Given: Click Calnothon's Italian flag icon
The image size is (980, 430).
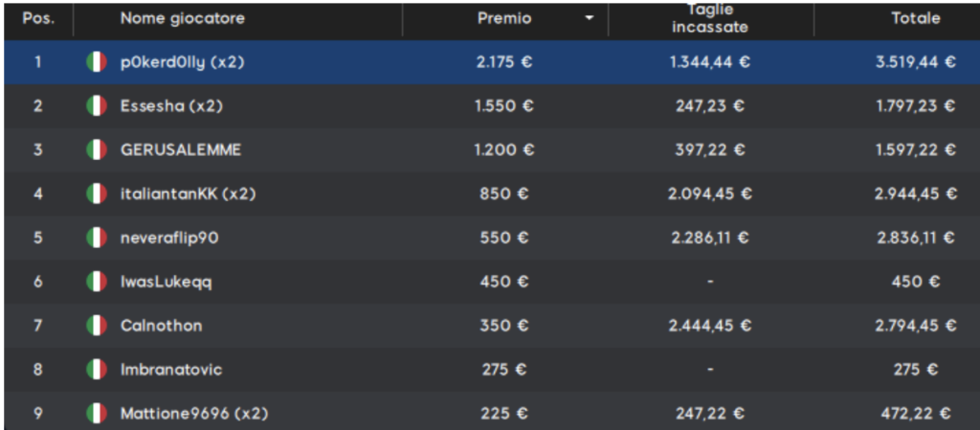Looking at the screenshot, I should 97,326.
